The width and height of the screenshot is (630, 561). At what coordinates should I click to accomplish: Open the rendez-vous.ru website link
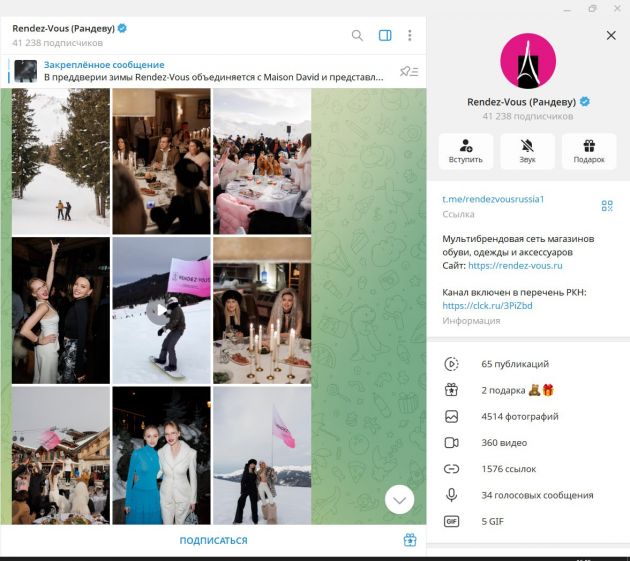(x=515, y=266)
